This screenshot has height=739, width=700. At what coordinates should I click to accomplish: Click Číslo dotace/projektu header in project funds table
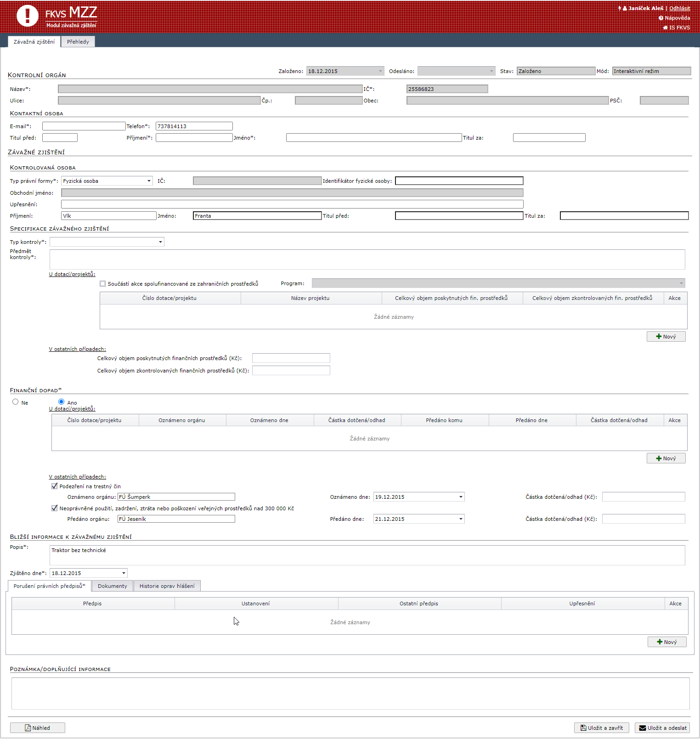(x=170, y=298)
